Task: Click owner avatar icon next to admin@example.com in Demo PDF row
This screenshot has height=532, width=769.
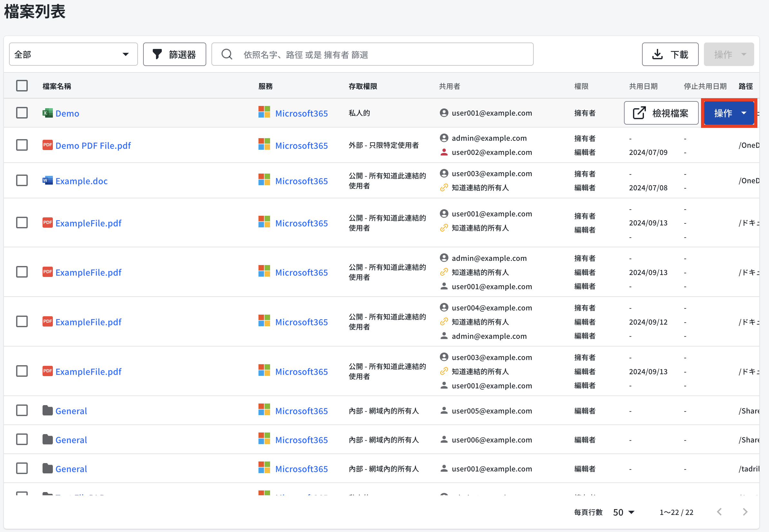Action: [x=444, y=138]
